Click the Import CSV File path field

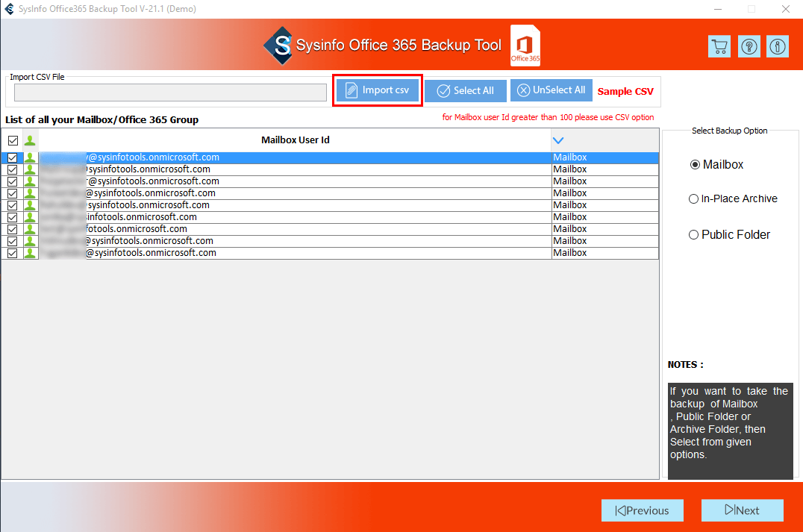point(170,92)
